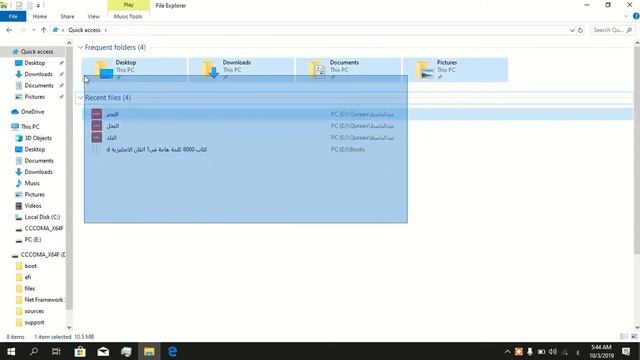Expand the ribbon with the chevron

click(627, 16)
